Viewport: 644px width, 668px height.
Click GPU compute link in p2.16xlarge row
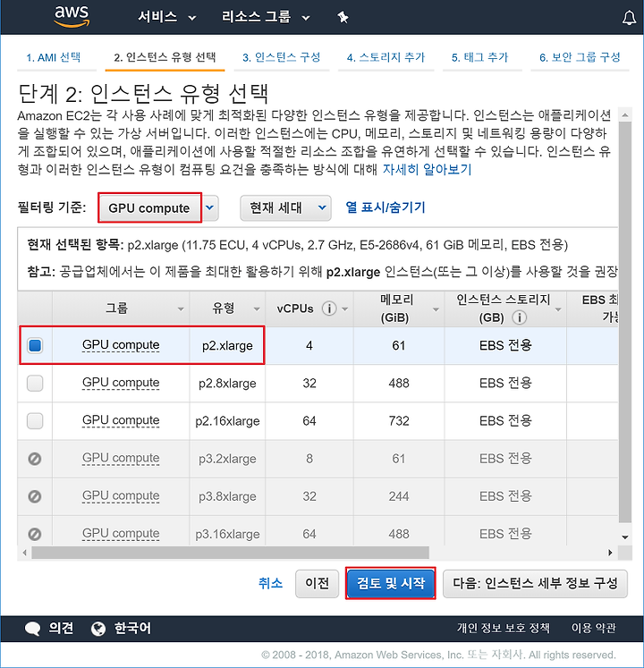[121, 420]
